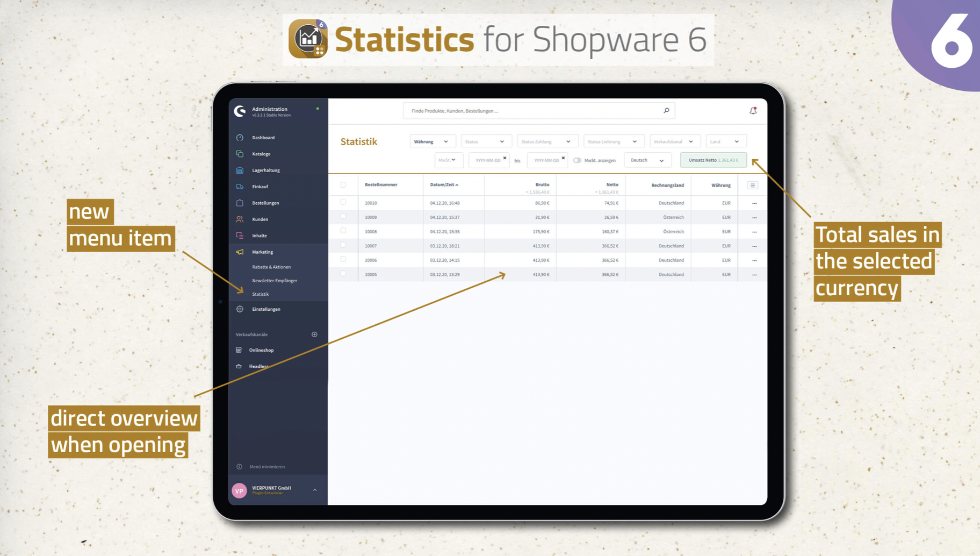Click the global search input field
Viewport: 980px width, 556px height.
[x=539, y=111]
